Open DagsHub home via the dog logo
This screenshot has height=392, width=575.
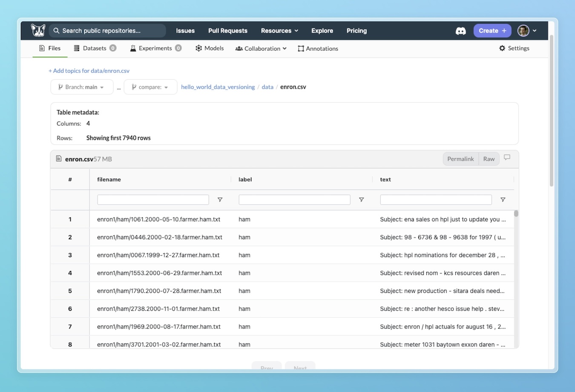(x=38, y=30)
